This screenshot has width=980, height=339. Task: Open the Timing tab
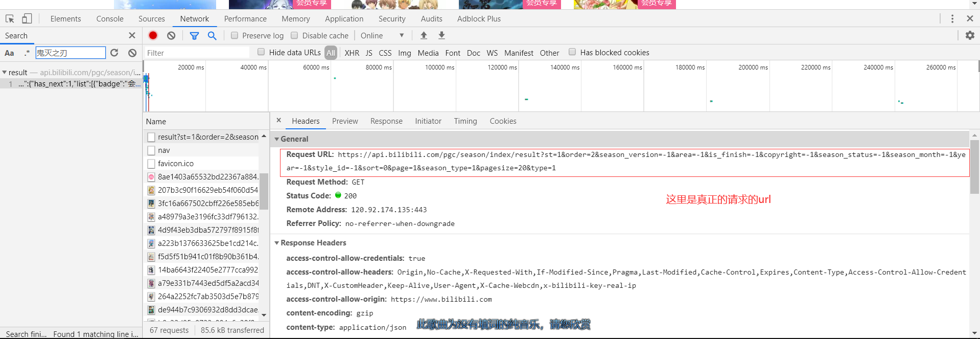click(x=465, y=121)
